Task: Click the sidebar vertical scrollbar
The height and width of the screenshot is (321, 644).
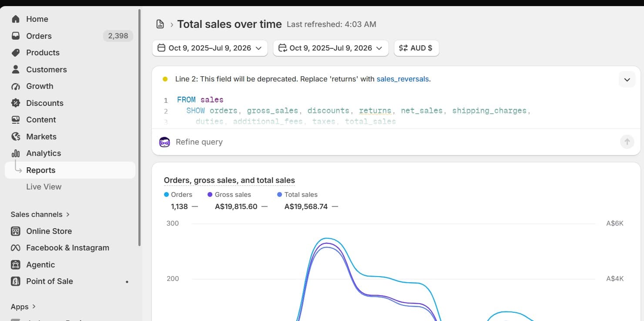Action: (139, 127)
